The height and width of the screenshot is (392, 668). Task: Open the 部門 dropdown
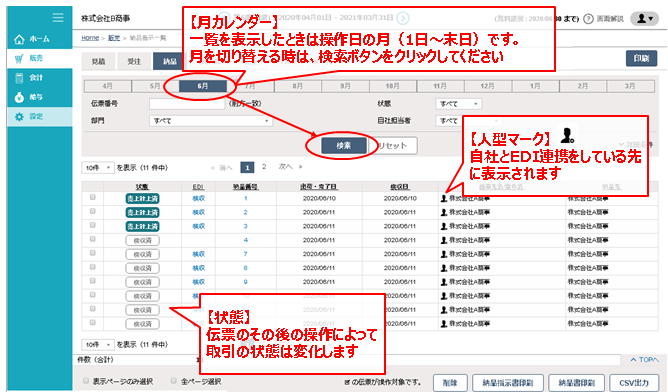[x=210, y=121]
